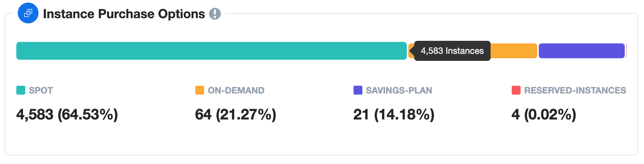Click the teal SPOT legend swatch

tap(21, 90)
